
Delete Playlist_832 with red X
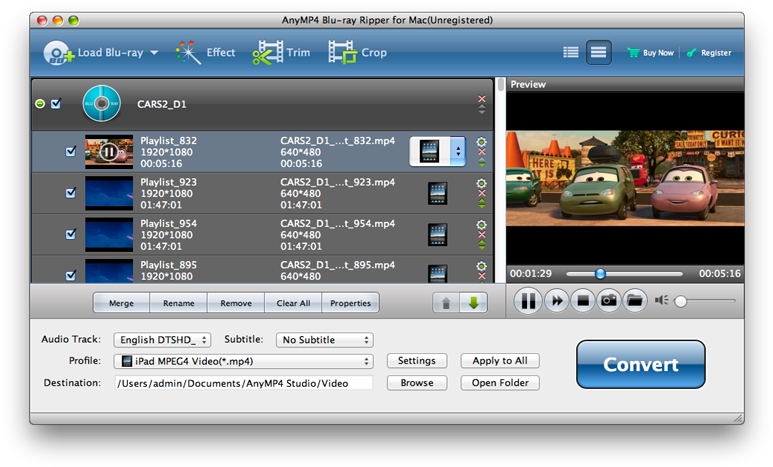point(482,152)
